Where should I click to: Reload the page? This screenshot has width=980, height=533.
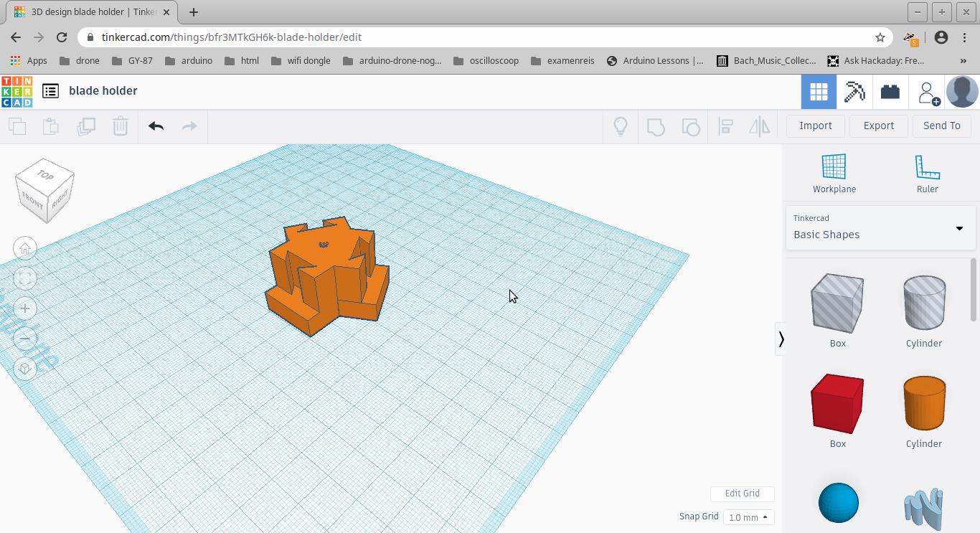click(62, 37)
